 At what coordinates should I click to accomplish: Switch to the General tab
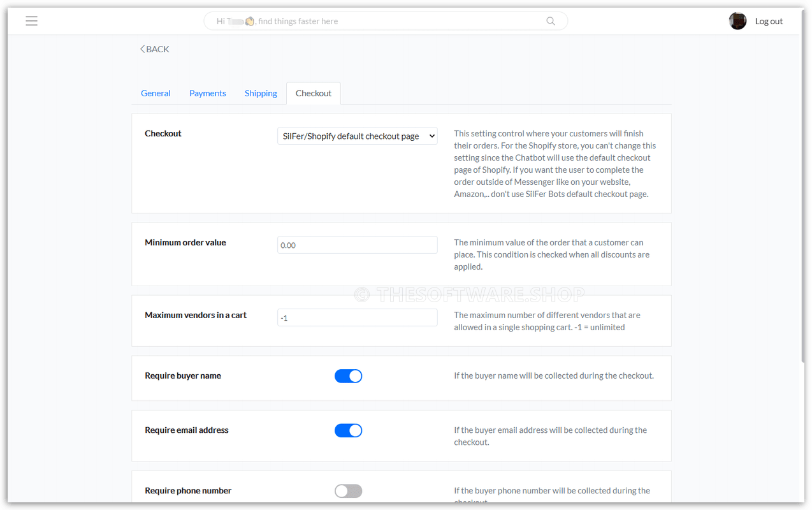click(155, 93)
